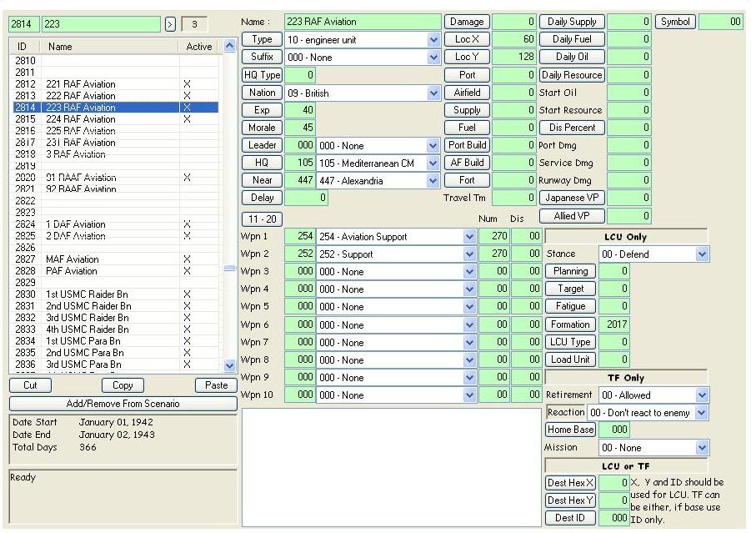Toggle Active X for MAF Aviation
Viewport: 756px width, 533px height.
tap(187, 259)
